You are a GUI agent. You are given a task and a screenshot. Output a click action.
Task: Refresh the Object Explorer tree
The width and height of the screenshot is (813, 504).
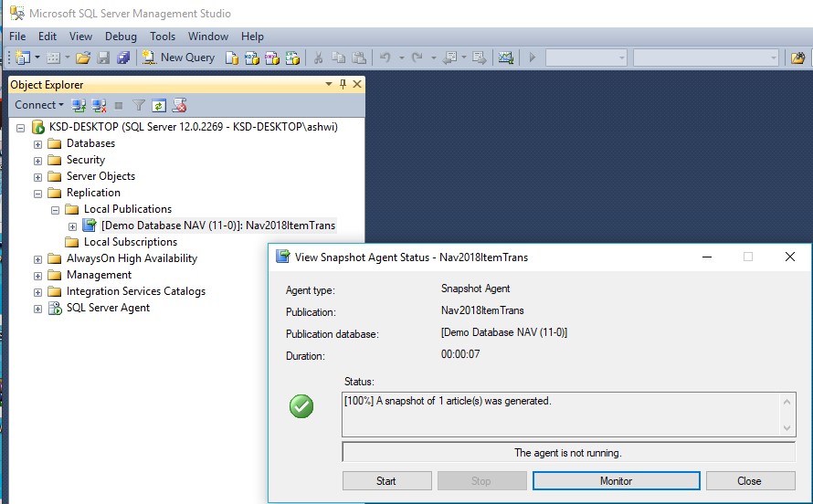tap(159, 105)
